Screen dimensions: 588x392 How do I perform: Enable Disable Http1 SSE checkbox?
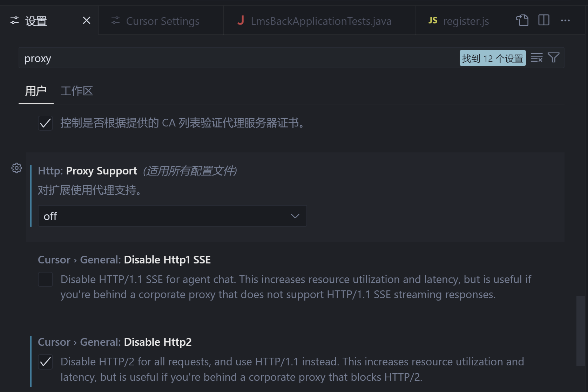pos(45,279)
